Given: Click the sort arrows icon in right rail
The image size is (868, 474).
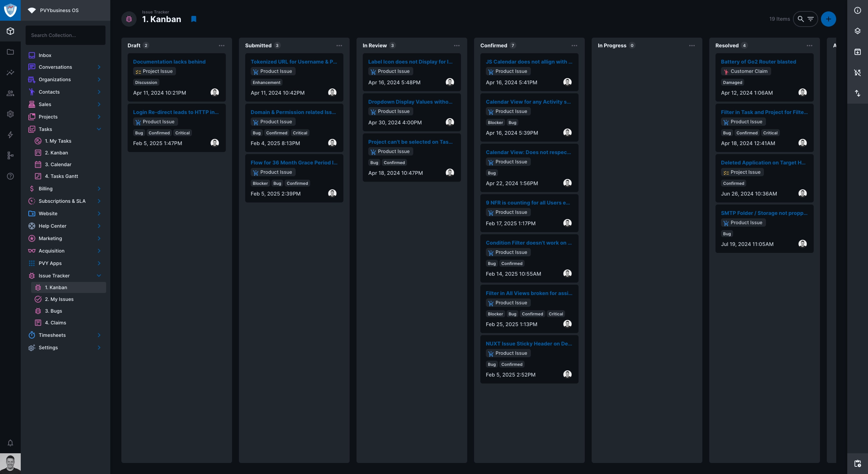Looking at the screenshot, I should coord(858,93).
